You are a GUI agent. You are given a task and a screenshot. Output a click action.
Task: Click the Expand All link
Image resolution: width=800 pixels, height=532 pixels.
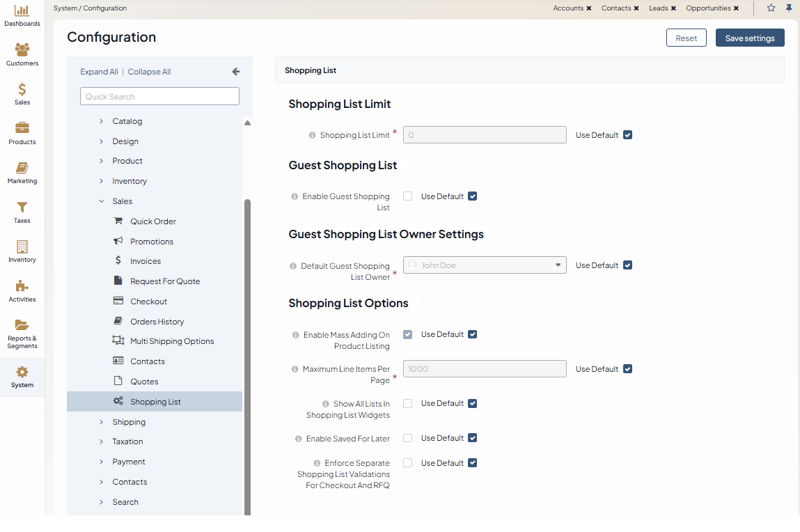99,72
